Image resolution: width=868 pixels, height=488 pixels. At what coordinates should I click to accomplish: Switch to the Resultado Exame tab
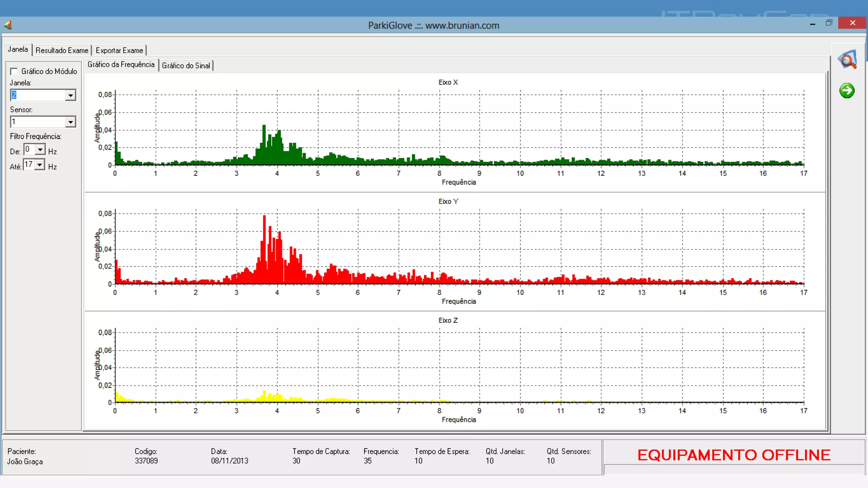pyautogui.click(x=62, y=50)
